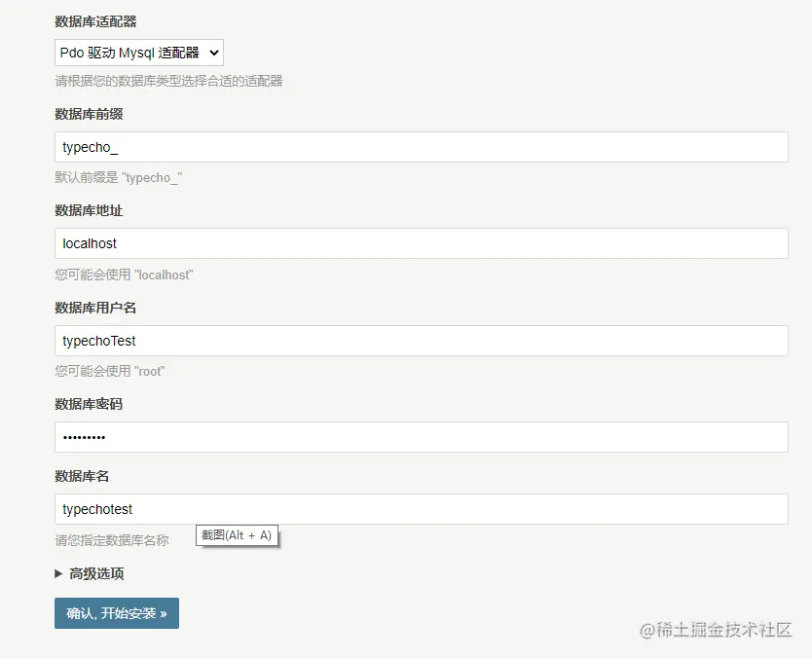Screen dimensions: 812x659
Task: Focus the 数据库地址 field with localhost
Action: pyautogui.click(x=421, y=243)
